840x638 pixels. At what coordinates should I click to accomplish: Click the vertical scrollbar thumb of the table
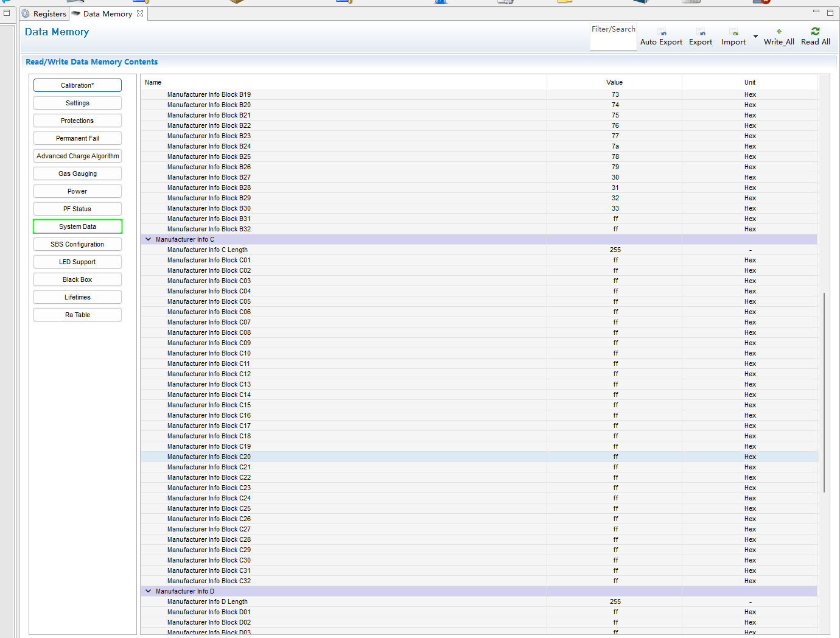pyautogui.click(x=824, y=392)
